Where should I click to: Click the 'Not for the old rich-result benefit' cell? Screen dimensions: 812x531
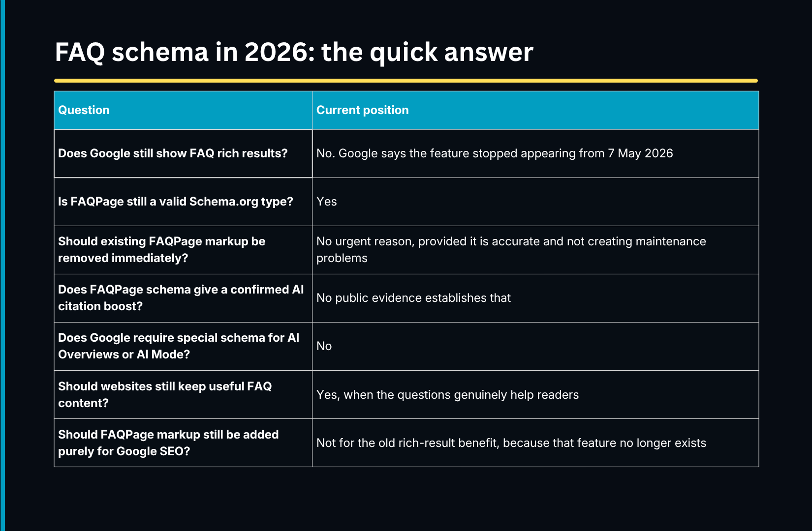point(535,442)
